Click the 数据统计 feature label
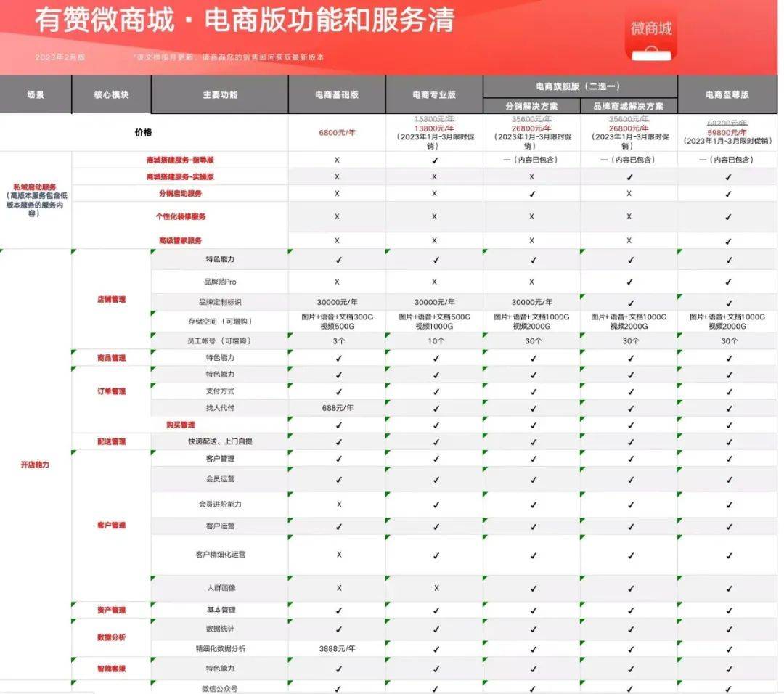 220,629
